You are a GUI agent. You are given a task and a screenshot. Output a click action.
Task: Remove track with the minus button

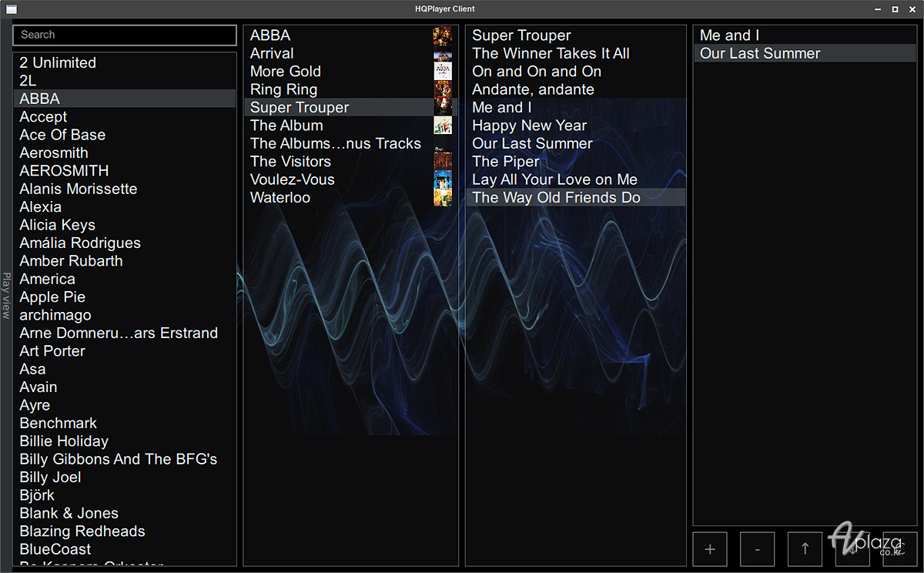click(758, 549)
